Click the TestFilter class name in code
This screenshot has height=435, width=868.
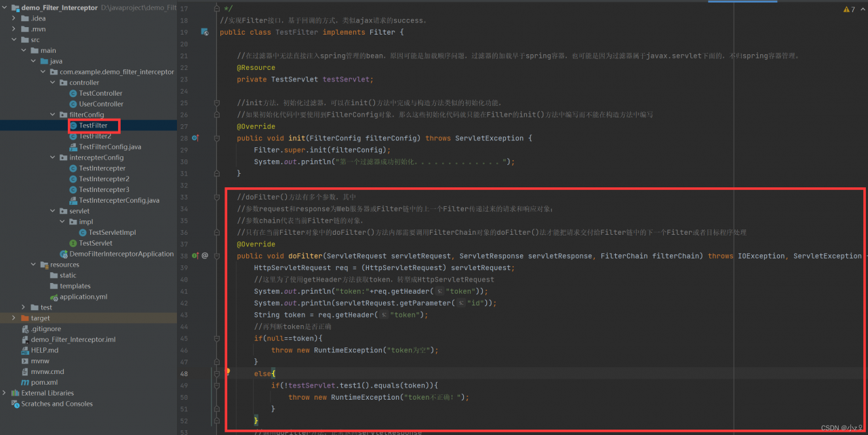[297, 32]
